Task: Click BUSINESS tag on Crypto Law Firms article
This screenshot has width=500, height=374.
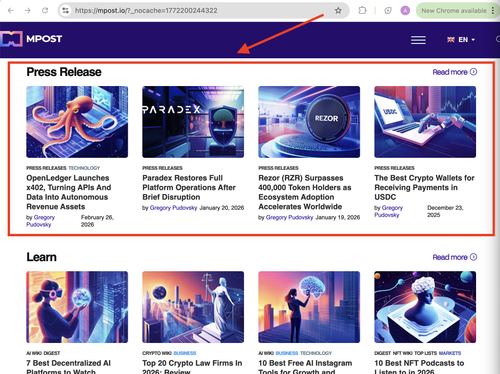Action: [x=185, y=353]
